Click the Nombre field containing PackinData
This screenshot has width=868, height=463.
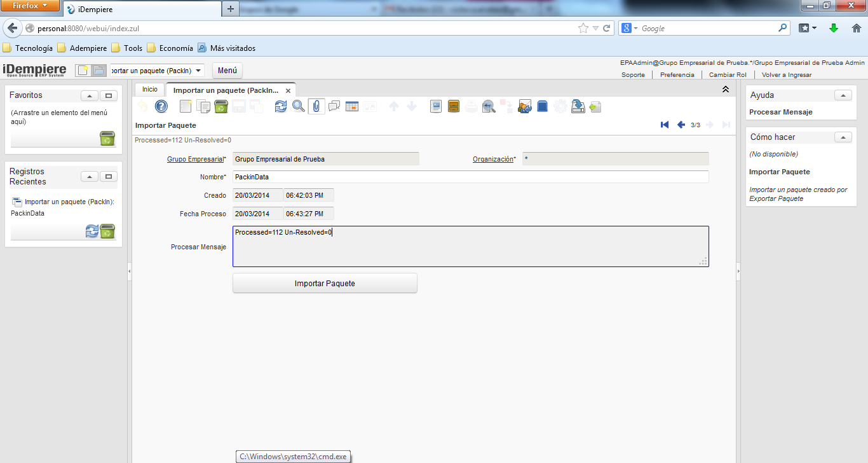tap(471, 177)
